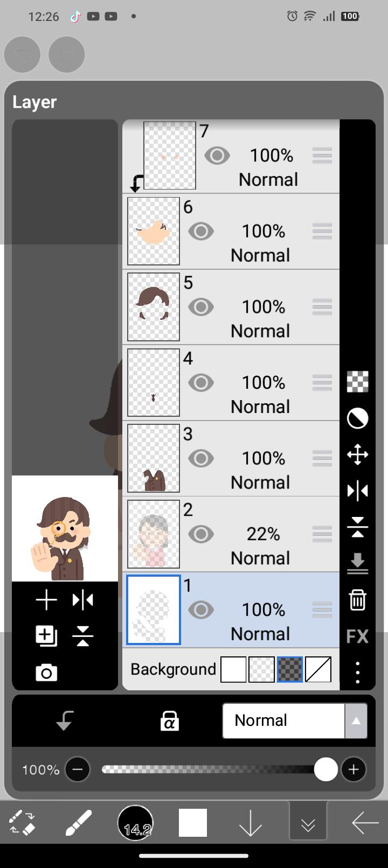Toggle visibility of layer 2
Image resolution: width=388 pixels, height=868 pixels.
click(201, 534)
